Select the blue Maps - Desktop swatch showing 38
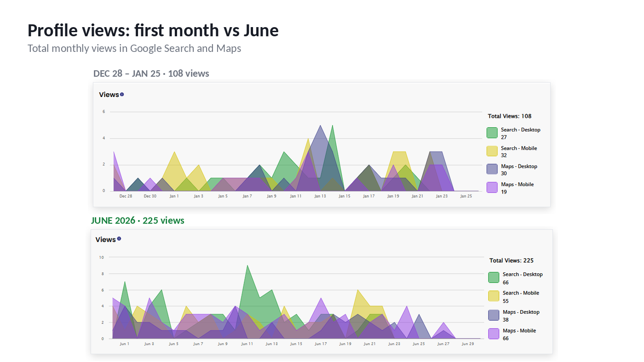This screenshot has height=362, width=644. click(x=494, y=315)
